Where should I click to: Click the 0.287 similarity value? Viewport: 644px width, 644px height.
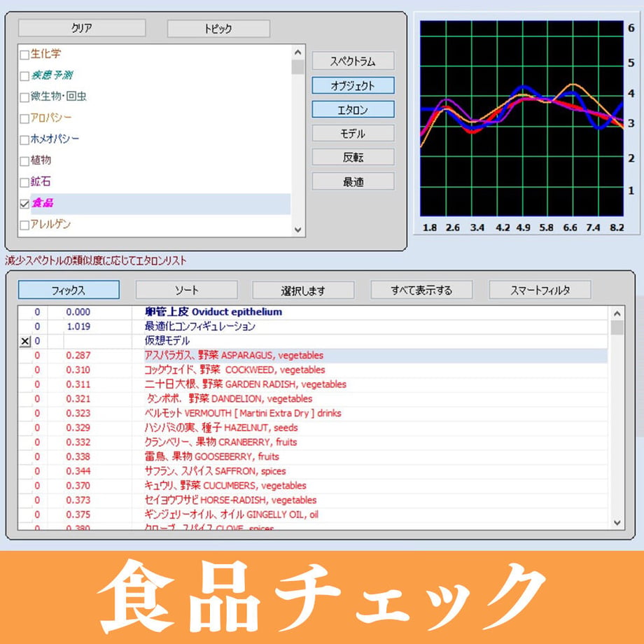click(78, 356)
